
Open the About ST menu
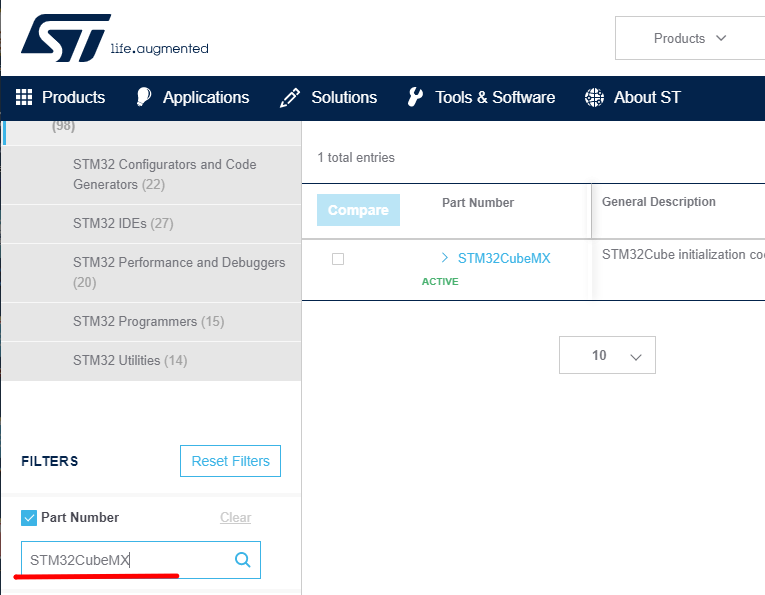coord(647,97)
